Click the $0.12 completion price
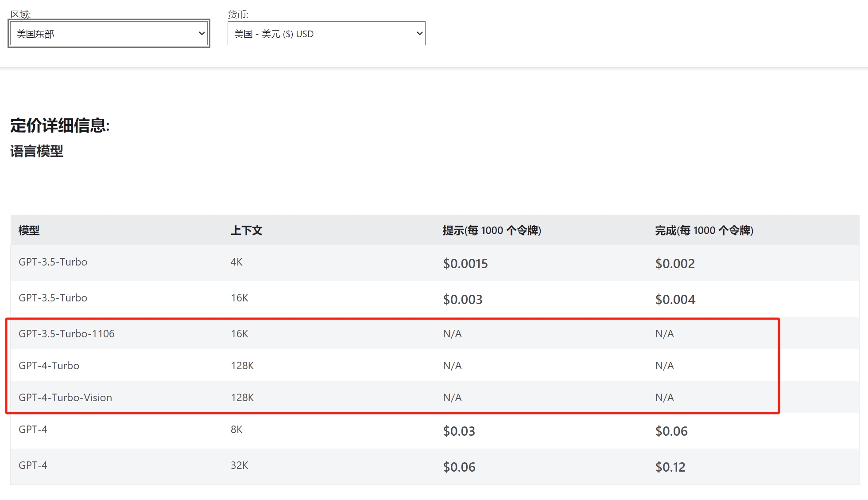Screen dimensions: 868x500 670,467
